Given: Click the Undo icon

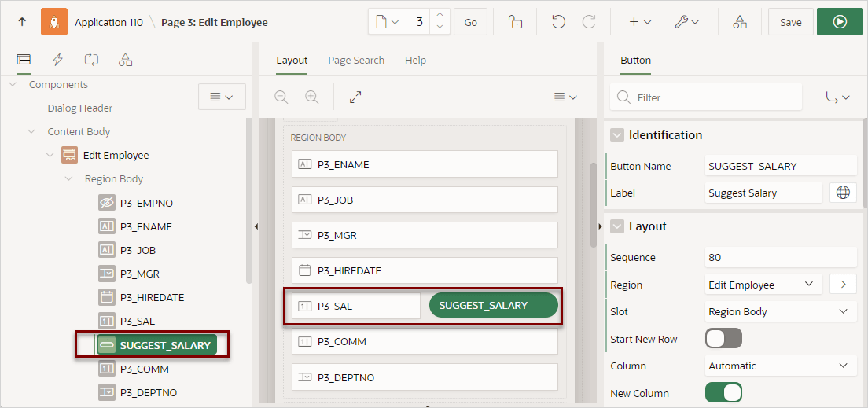Looking at the screenshot, I should coord(558,22).
